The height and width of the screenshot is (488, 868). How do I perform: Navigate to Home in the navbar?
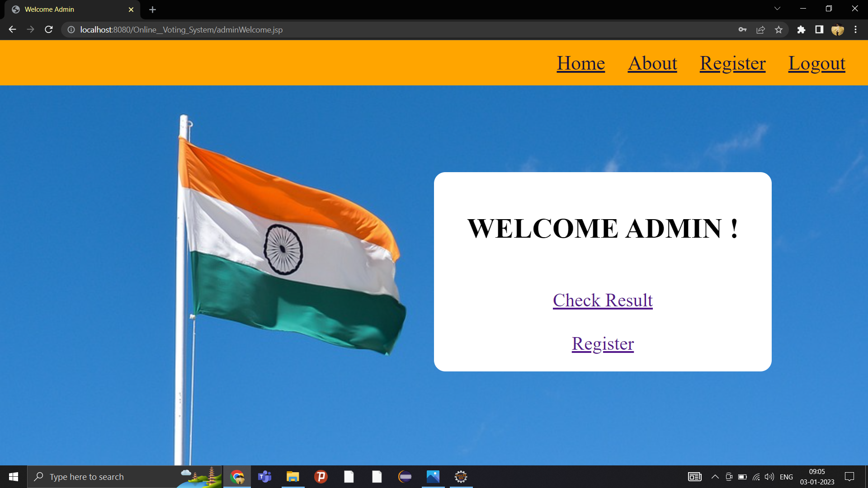point(580,63)
